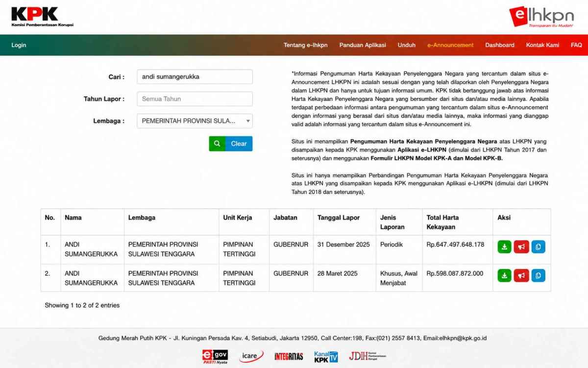Open the JDIH footer logo
Viewport: 588px width, 368px height.
[367, 356]
